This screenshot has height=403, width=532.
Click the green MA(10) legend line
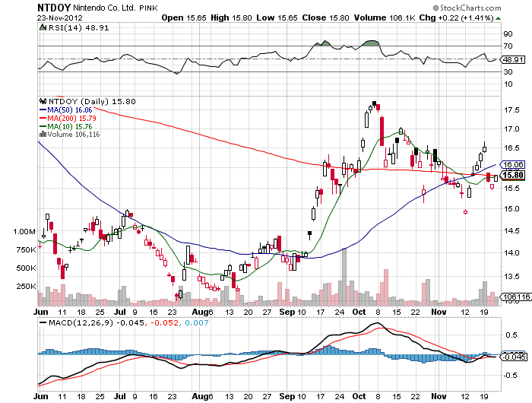coord(43,127)
